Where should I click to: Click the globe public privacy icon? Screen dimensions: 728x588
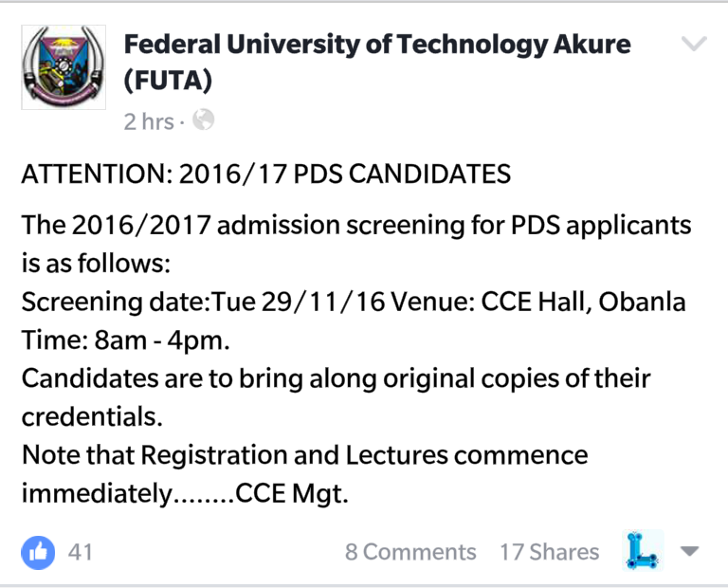[x=204, y=119]
